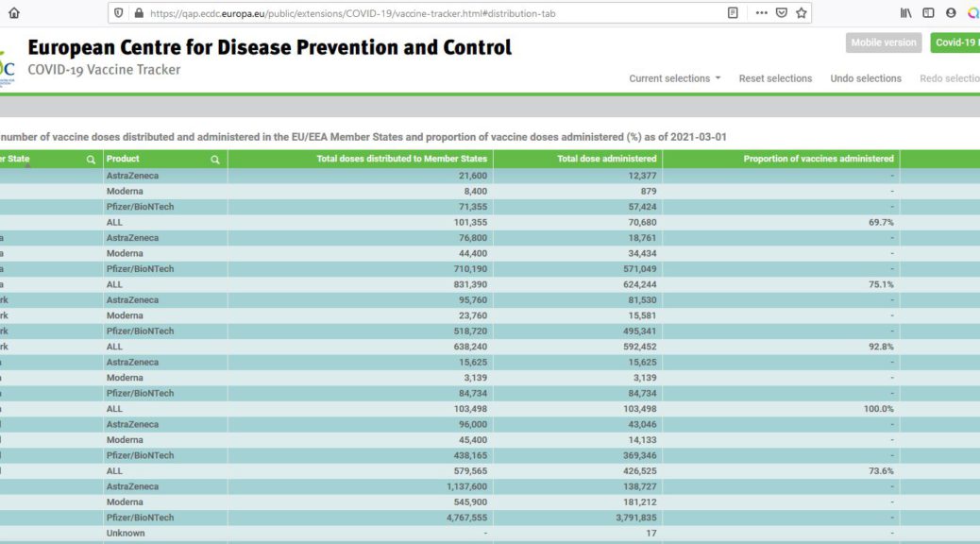The width and height of the screenshot is (980, 544).
Task: Go to the Firefox home page icon
Action: coord(14,13)
